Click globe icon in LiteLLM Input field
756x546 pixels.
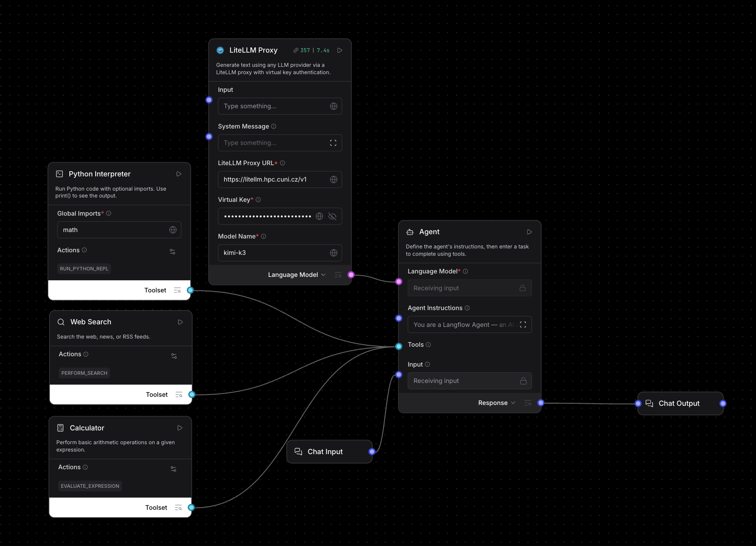click(x=334, y=106)
